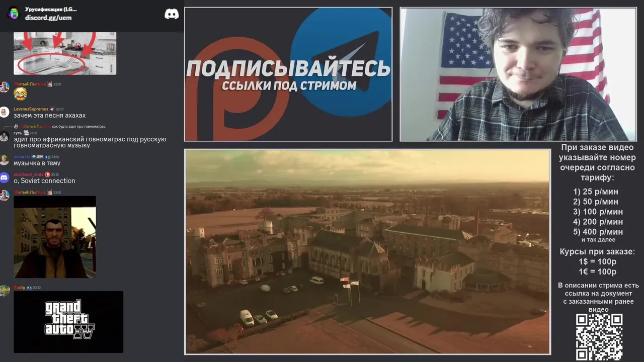
Task: Click skullhead_dude's Discord default avatar
Action: (5, 177)
